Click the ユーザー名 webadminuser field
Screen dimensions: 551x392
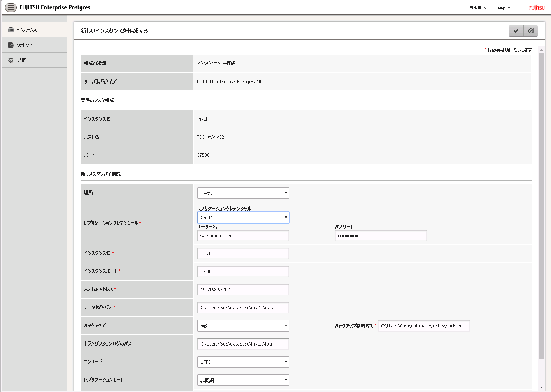click(x=243, y=236)
